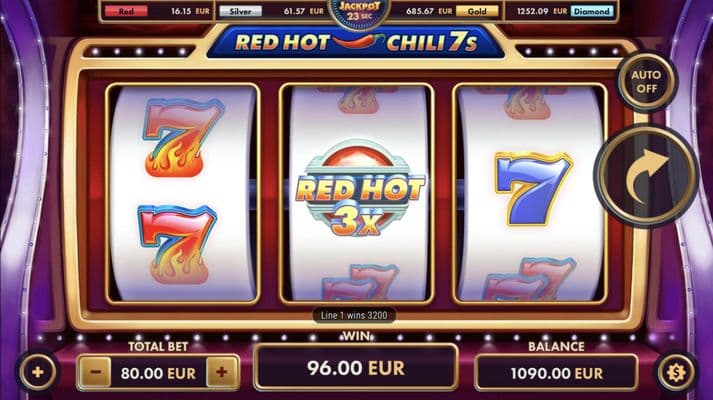Select the Gold jackpot label

point(477,11)
